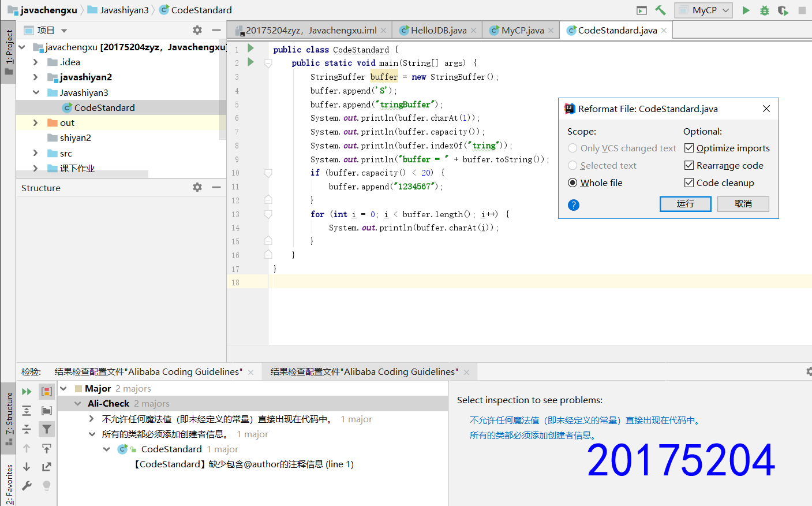Collapse the Javashiyan3 folder
812x506 pixels.
36,92
